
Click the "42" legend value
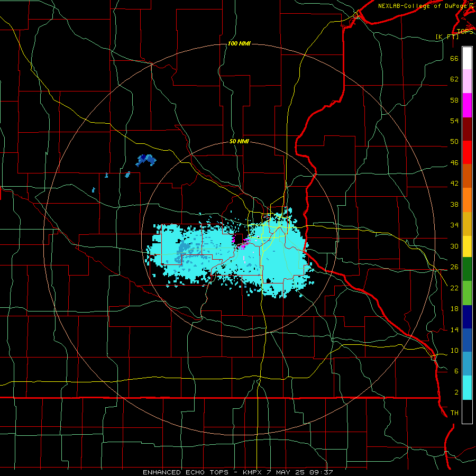tap(454, 184)
